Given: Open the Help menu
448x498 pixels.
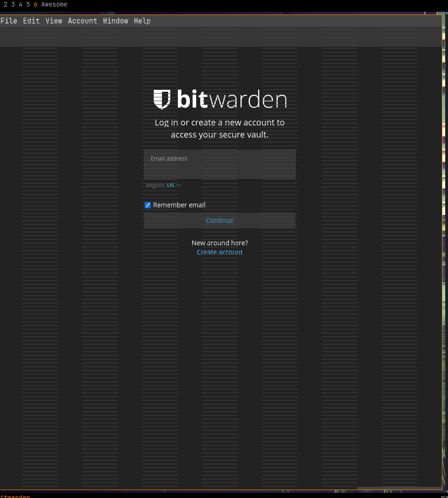Looking at the screenshot, I should point(142,21).
